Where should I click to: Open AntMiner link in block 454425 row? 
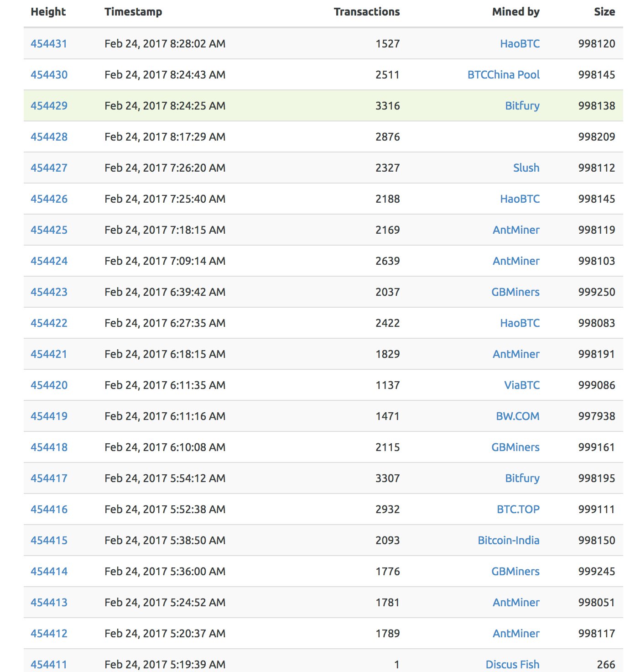tap(516, 230)
